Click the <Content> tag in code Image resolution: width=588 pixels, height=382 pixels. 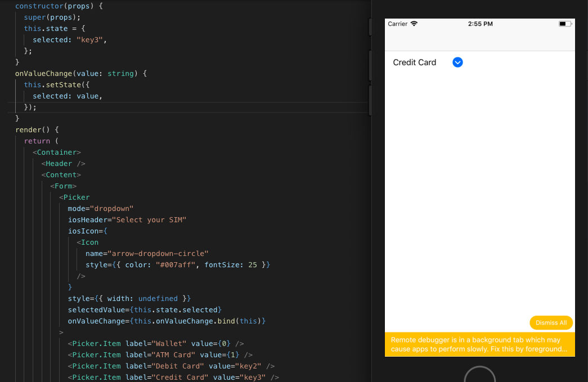click(x=61, y=175)
